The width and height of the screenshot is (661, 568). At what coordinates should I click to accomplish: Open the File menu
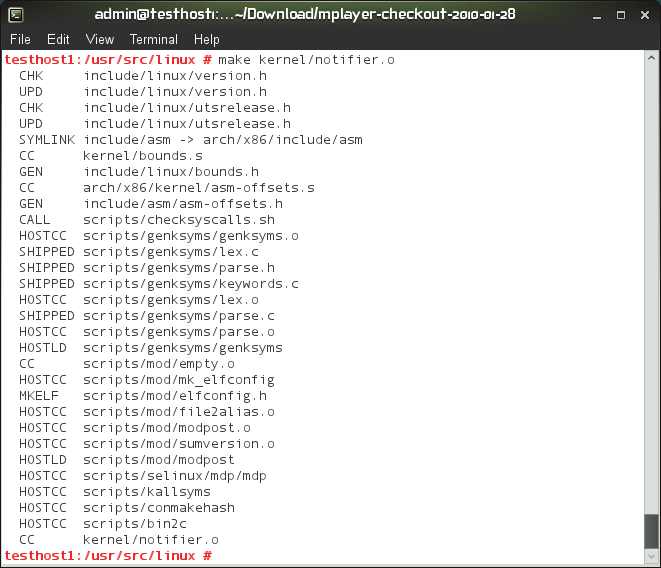tap(20, 39)
